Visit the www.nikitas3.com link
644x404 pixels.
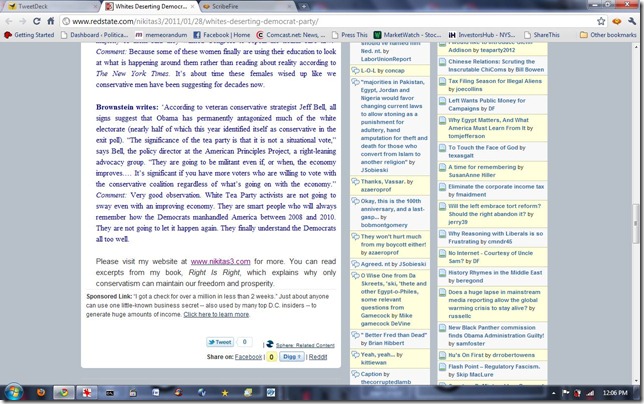point(221,262)
